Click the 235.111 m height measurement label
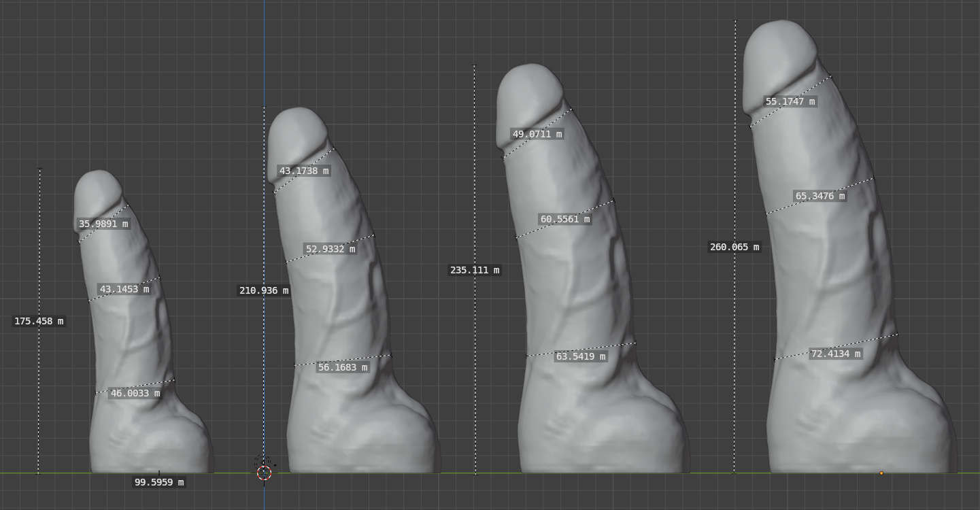The image size is (980, 510). point(475,270)
